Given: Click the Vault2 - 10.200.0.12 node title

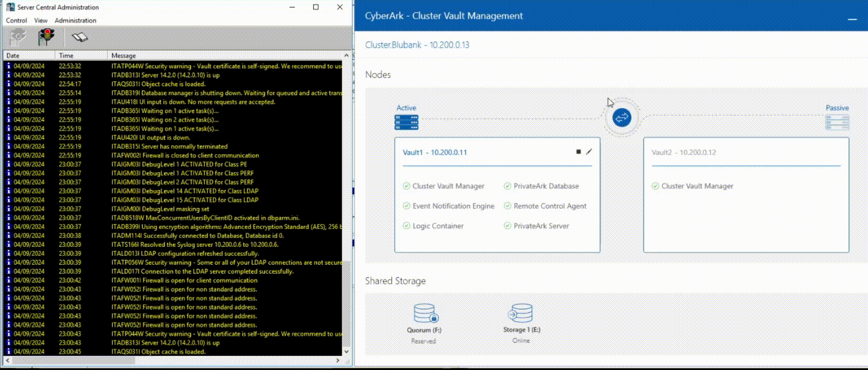Looking at the screenshot, I should click(x=683, y=152).
